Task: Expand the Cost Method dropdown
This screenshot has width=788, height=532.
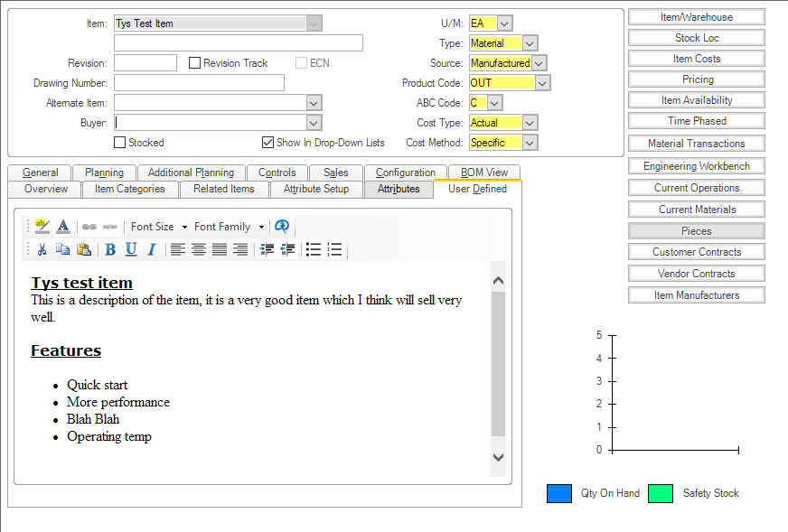Action: coord(530,143)
